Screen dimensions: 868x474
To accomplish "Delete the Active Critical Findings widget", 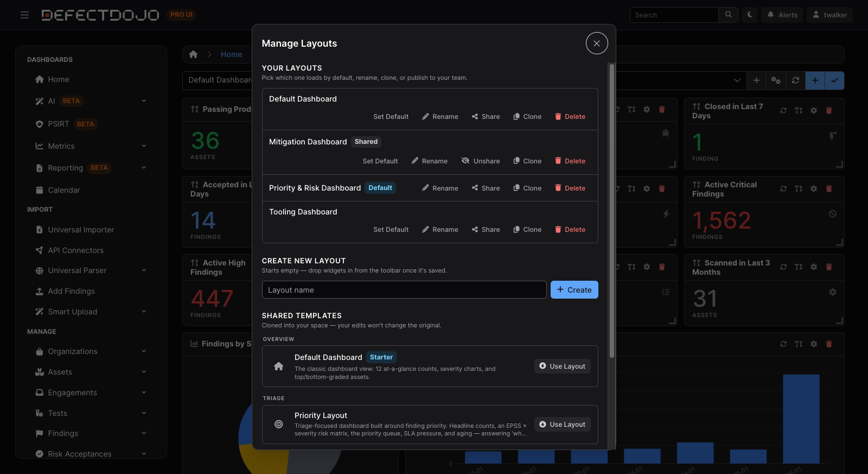I will tap(829, 188).
